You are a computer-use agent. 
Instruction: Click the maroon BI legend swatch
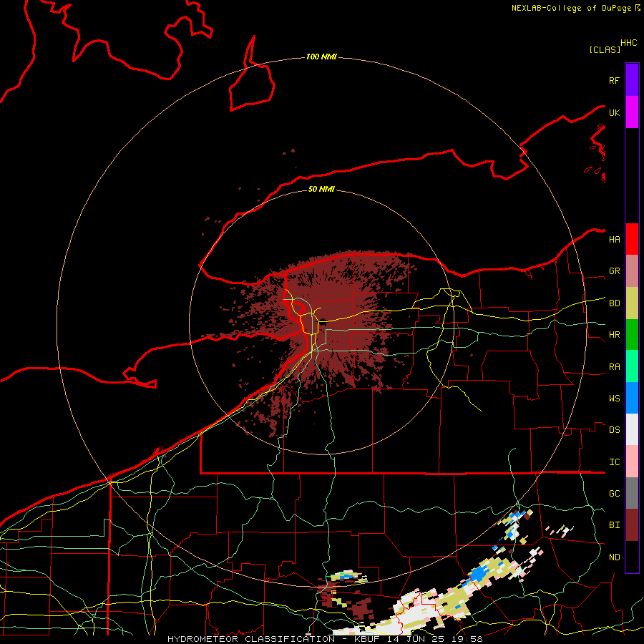click(632, 525)
